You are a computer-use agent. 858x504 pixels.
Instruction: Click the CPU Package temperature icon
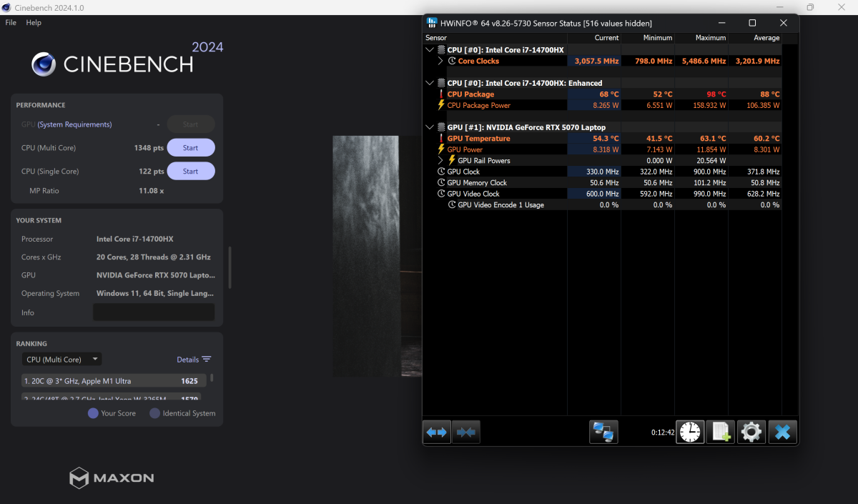coord(441,94)
